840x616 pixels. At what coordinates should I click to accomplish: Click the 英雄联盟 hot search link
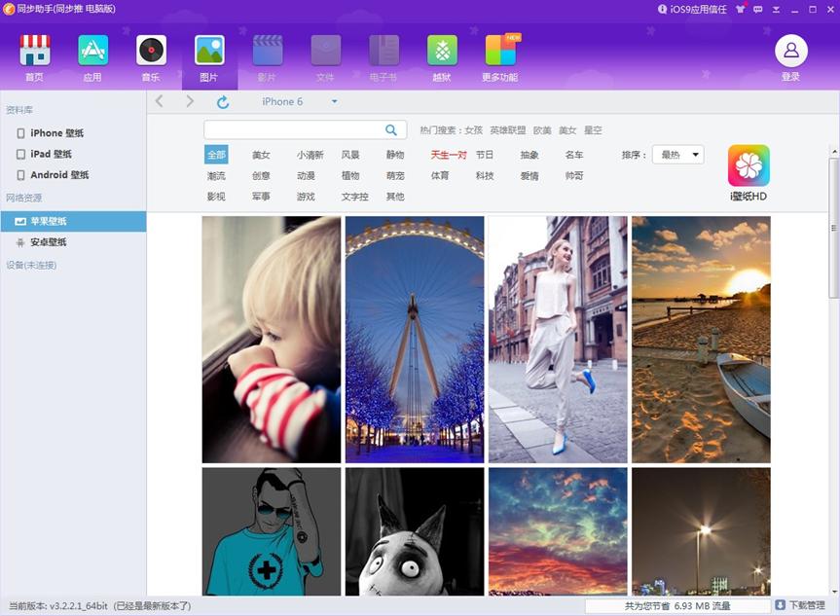(507, 130)
